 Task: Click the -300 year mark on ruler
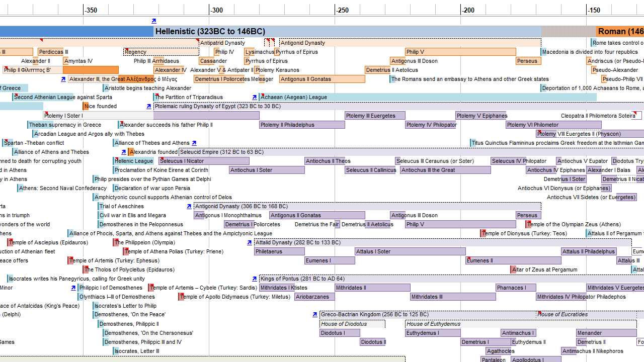(x=216, y=10)
